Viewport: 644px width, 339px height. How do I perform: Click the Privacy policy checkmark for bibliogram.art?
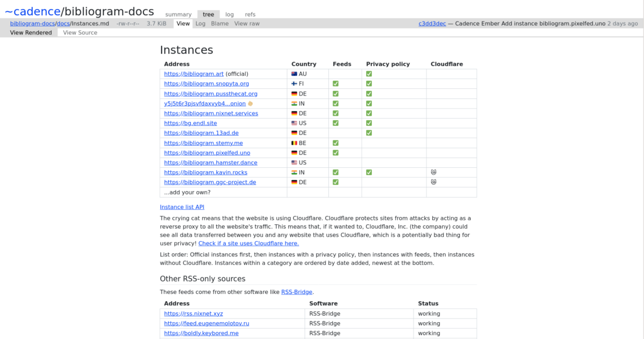(x=369, y=74)
